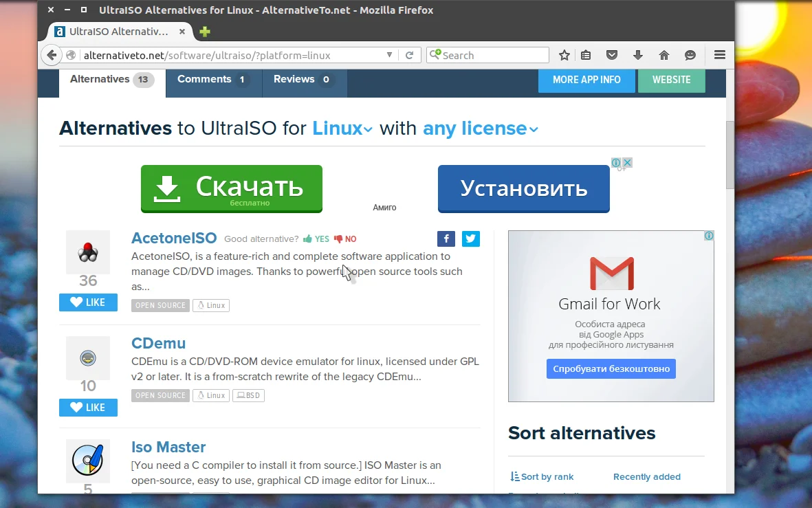Click BSD tag under CDemu
Image resolution: width=812 pixels, height=508 pixels.
(249, 396)
